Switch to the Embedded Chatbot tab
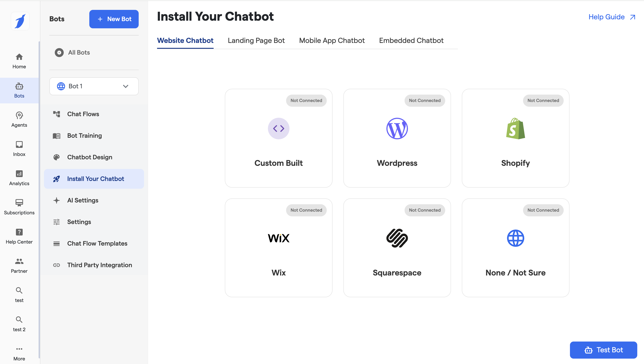Image resolution: width=644 pixels, height=364 pixels. pos(411,40)
